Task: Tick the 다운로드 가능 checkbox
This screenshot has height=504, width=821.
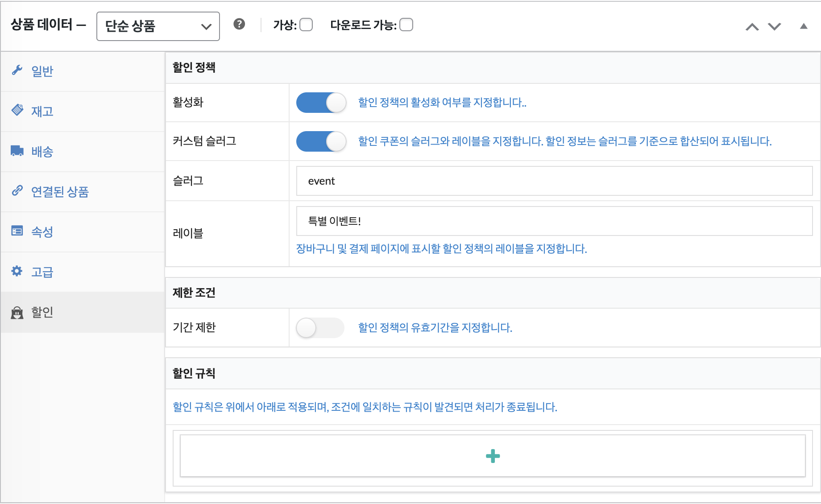Action: [x=406, y=25]
